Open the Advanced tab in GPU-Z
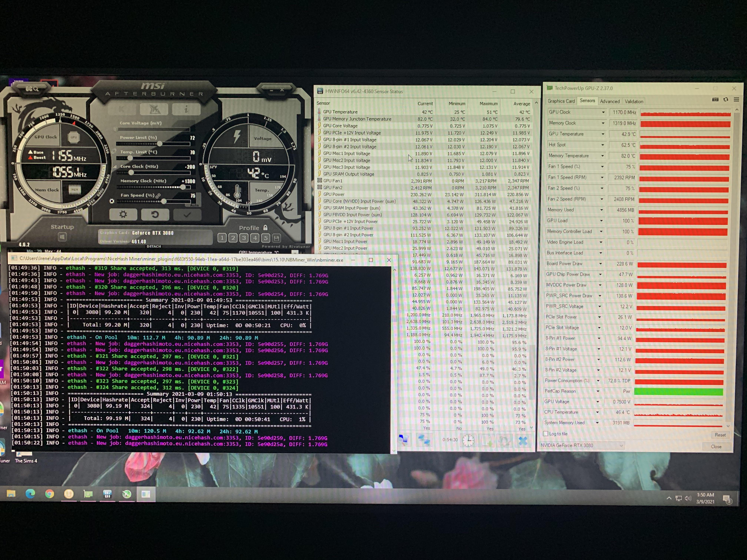747x560 pixels. (610, 101)
